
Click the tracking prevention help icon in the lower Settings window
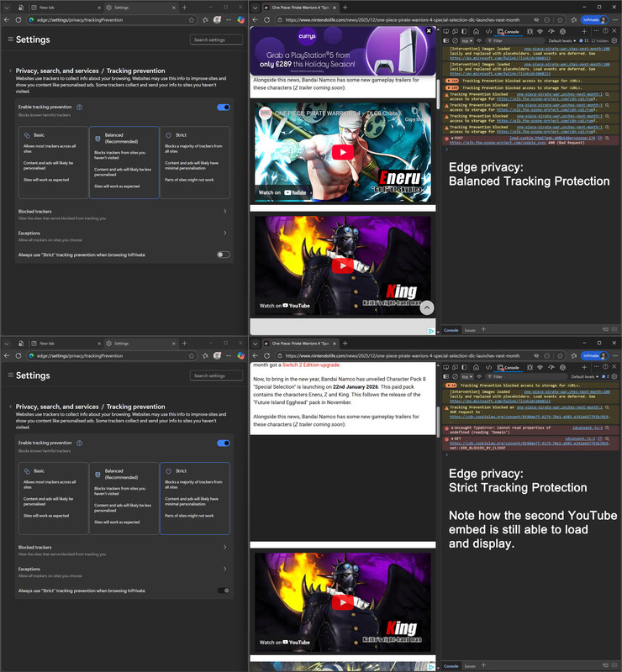(79, 444)
